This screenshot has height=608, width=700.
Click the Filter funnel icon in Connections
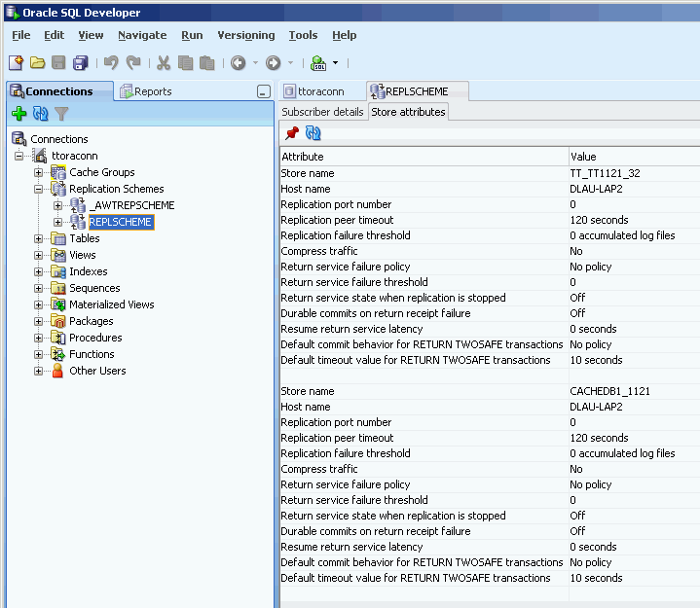[x=61, y=114]
